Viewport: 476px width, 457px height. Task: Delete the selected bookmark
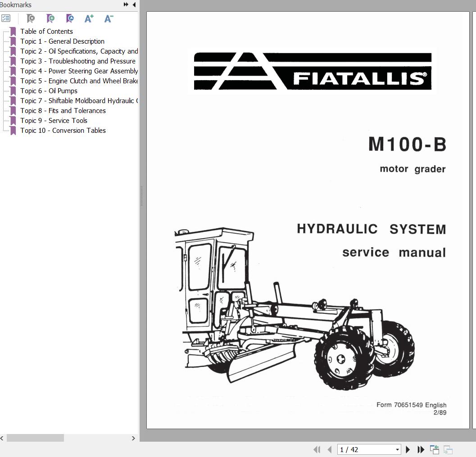point(30,18)
